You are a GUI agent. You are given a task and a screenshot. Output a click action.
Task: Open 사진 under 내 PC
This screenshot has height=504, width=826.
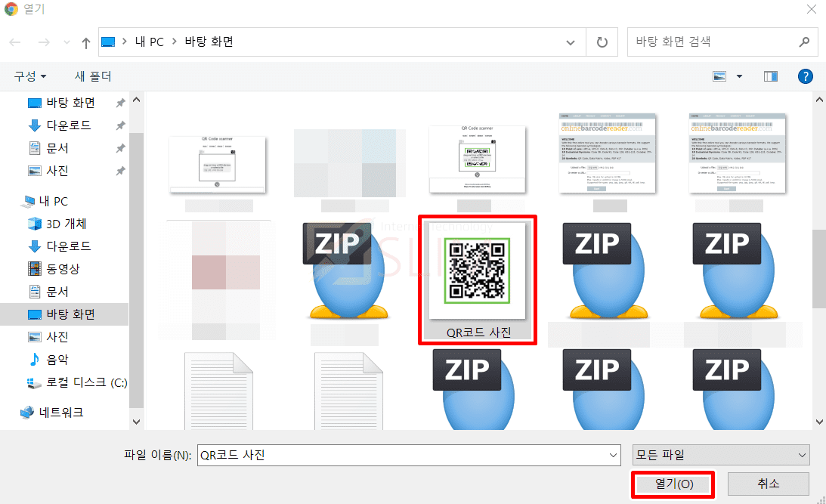click(x=57, y=336)
